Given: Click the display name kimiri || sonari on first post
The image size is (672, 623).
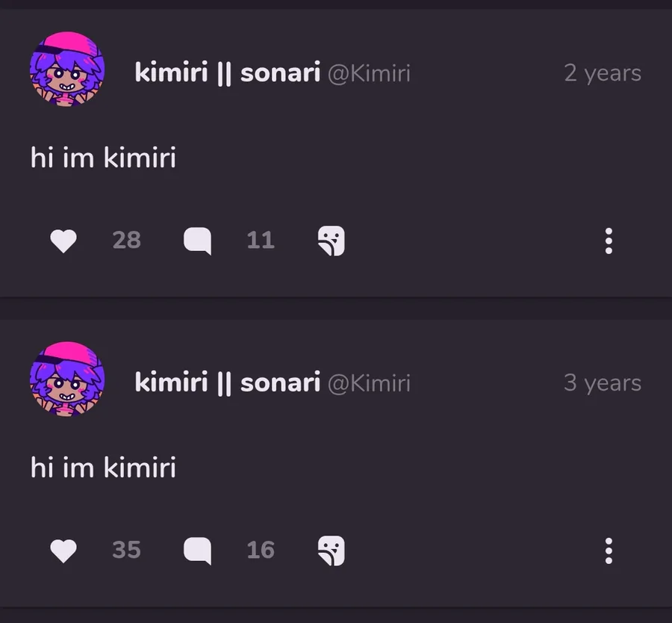Looking at the screenshot, I should (x=228, y=72).
